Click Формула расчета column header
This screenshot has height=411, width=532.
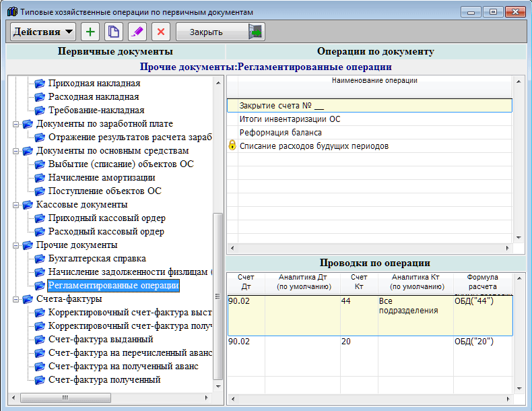(x=482, y=282)
